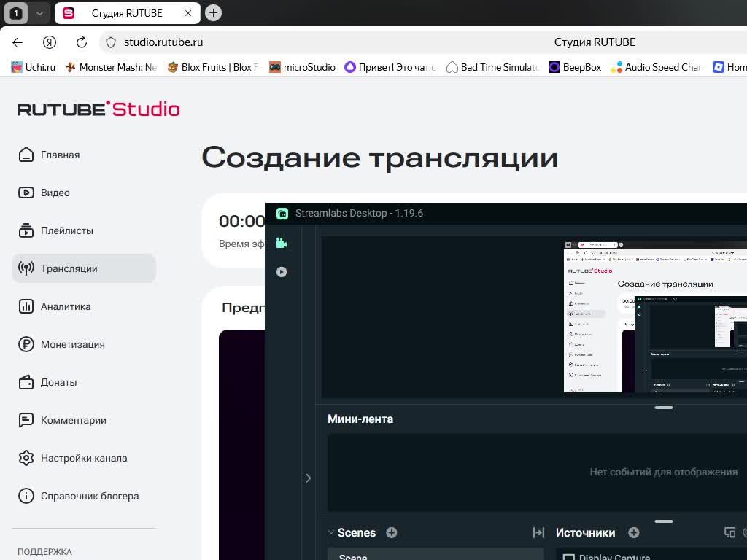
Task: Click the Аналитика chart icon
Action: coord(26,306)
